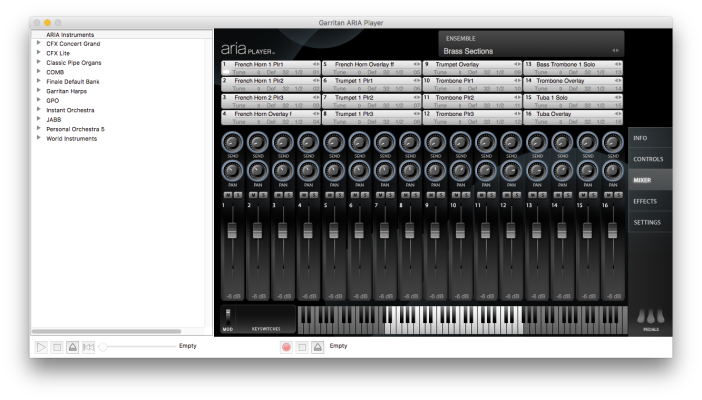Expand the Instant Orchestra folder
Viewport: 702px width, 400px height.
pyautogui.click(x=39, y=109)
